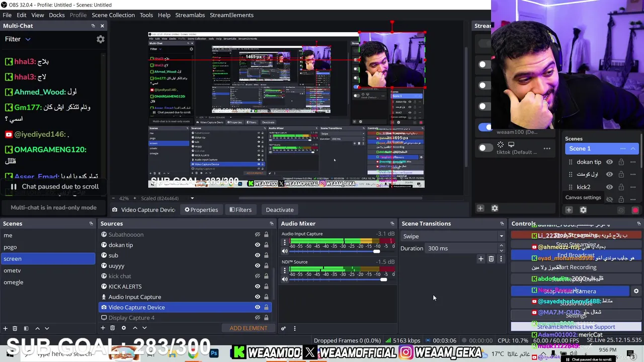The height and width of the screenshot is (362, 644).
Task: Mute NDI Source speaker icon
Action: [x=285, y=279]
